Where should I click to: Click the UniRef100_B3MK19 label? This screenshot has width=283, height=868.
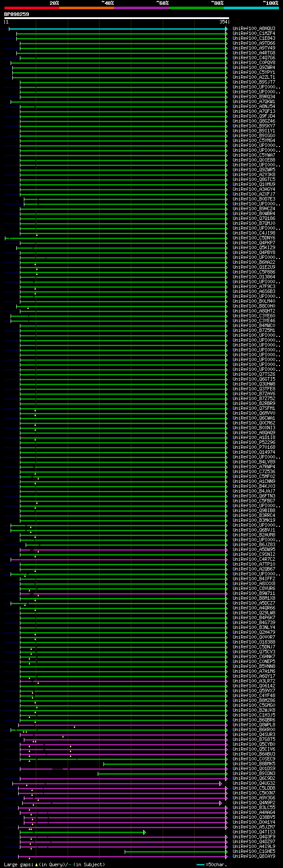[x=254, y=520]
